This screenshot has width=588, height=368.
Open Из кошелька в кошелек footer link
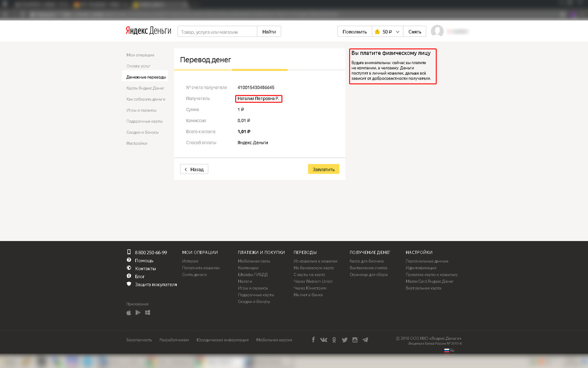point(315,261)
